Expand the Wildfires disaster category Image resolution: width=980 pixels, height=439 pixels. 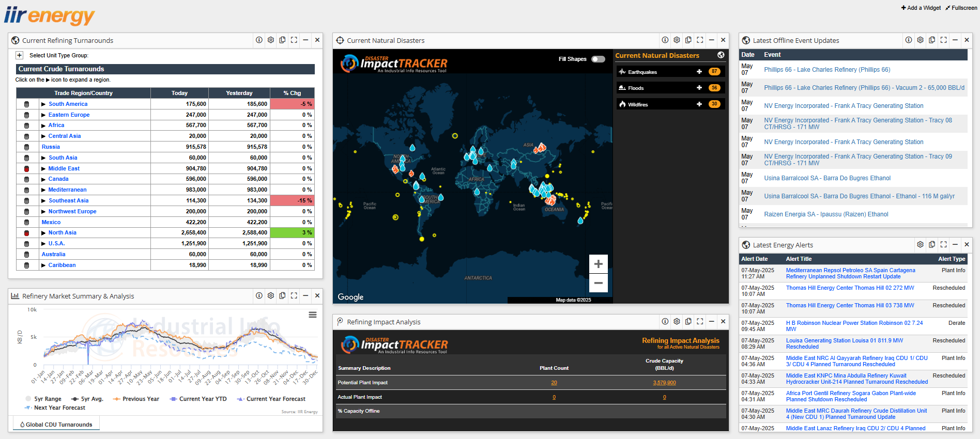tap(699, 104)
